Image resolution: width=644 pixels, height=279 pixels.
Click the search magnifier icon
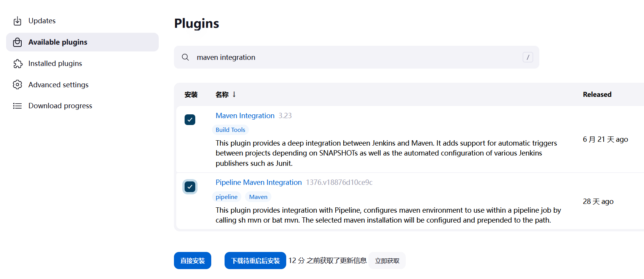tap(185, 57)
